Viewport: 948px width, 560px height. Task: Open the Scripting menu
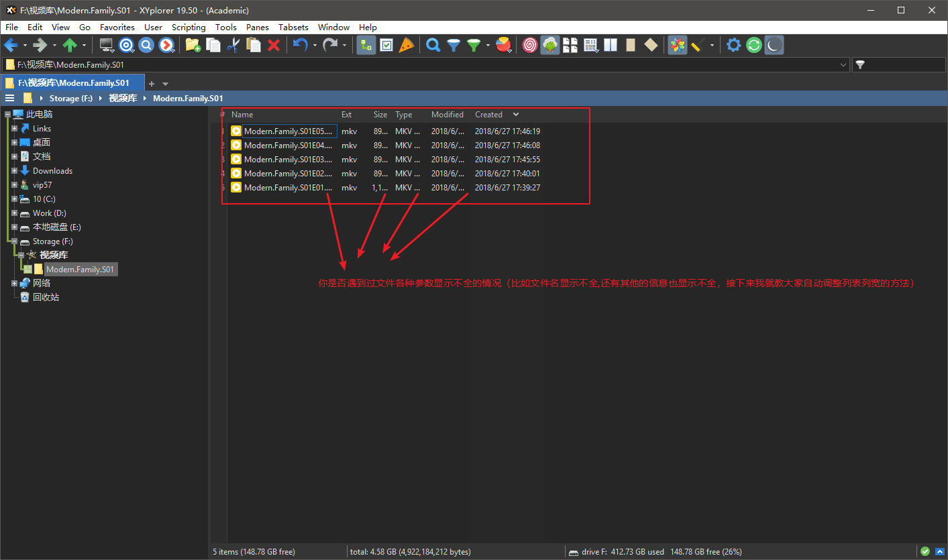pos(189,27)
